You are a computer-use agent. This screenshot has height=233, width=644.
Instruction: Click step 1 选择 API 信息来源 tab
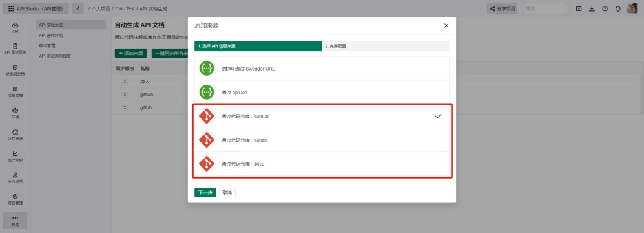pos(258,46)
